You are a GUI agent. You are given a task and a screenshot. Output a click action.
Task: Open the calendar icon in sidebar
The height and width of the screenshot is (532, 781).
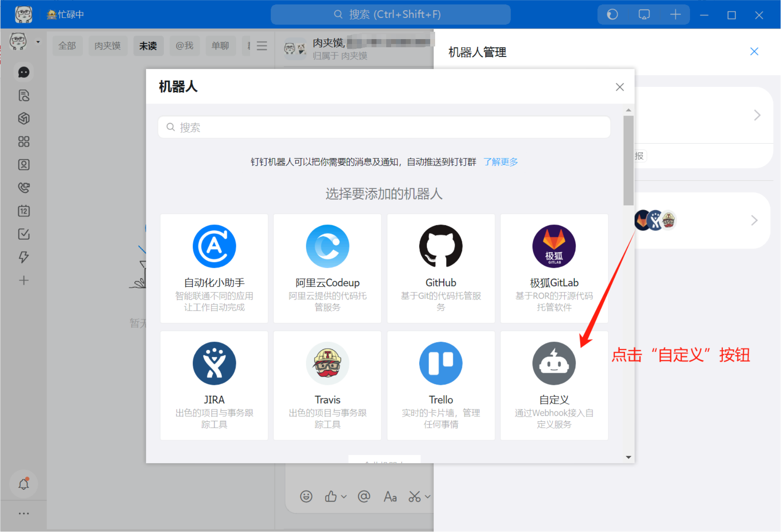coord(24,211)
